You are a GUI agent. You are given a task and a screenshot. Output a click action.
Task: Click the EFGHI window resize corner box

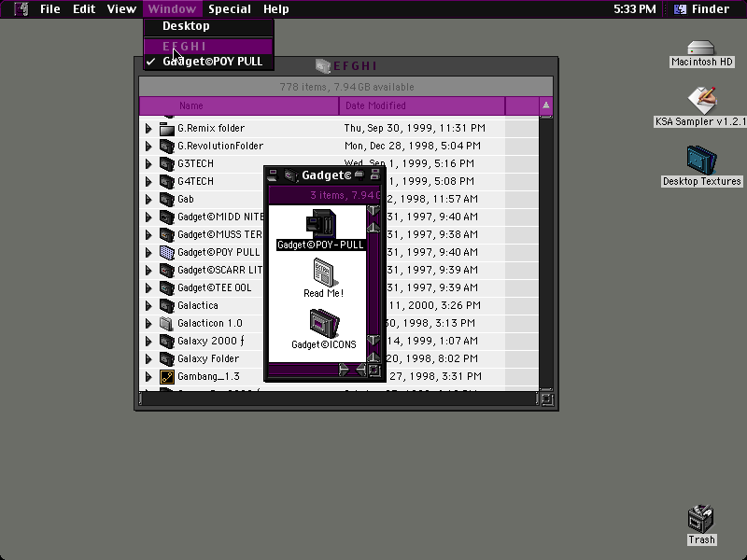[547, 399]
